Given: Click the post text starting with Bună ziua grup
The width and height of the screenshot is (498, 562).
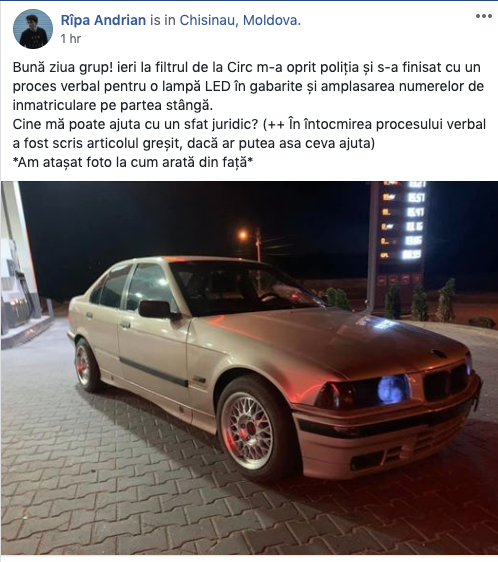Looking at the screenshot, I should [x=249, y=114].
